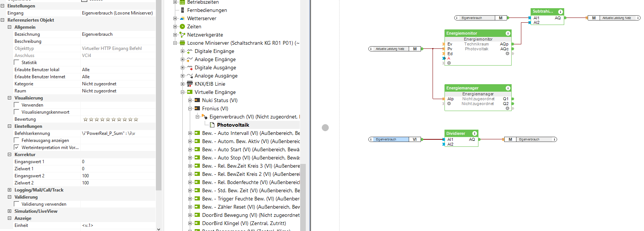Click the Fronius (VI) icon

point(197,108)
